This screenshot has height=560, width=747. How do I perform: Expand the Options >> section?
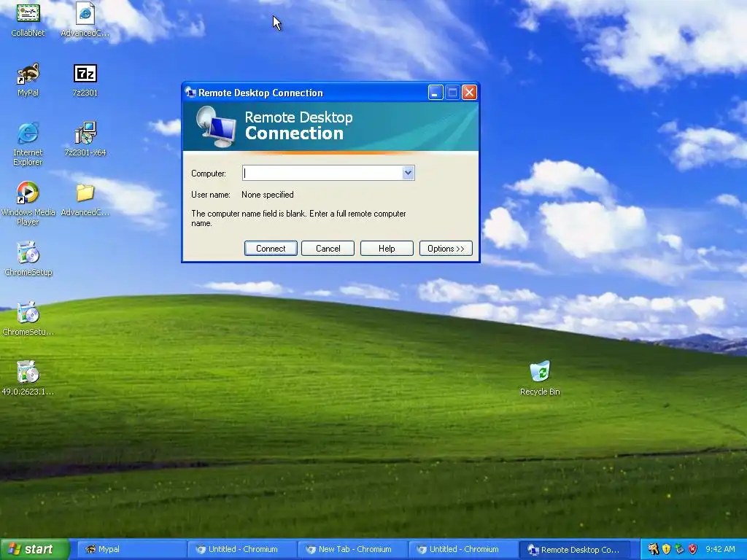446,249
